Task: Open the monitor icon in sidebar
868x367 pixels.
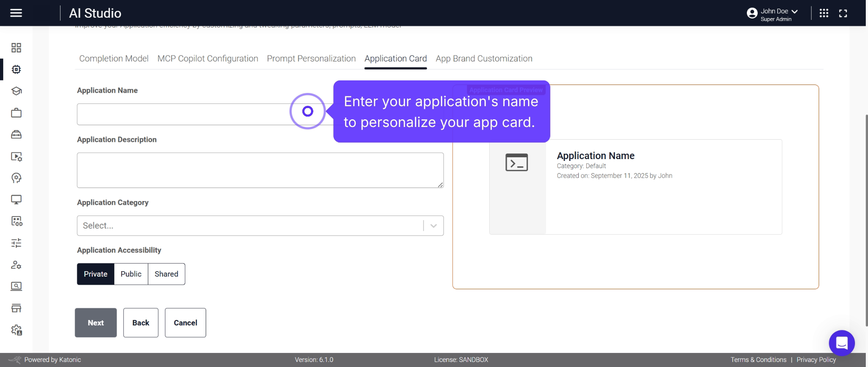Action: (x=16, y=199)
